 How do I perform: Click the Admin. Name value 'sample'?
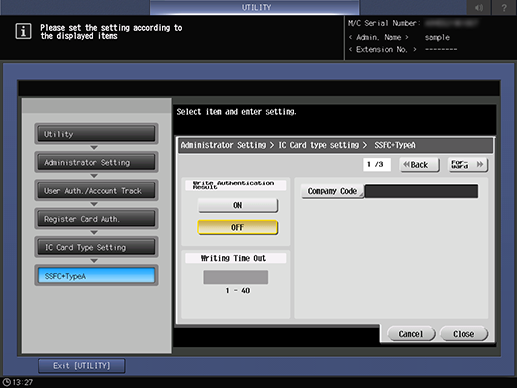pos(437,37)
